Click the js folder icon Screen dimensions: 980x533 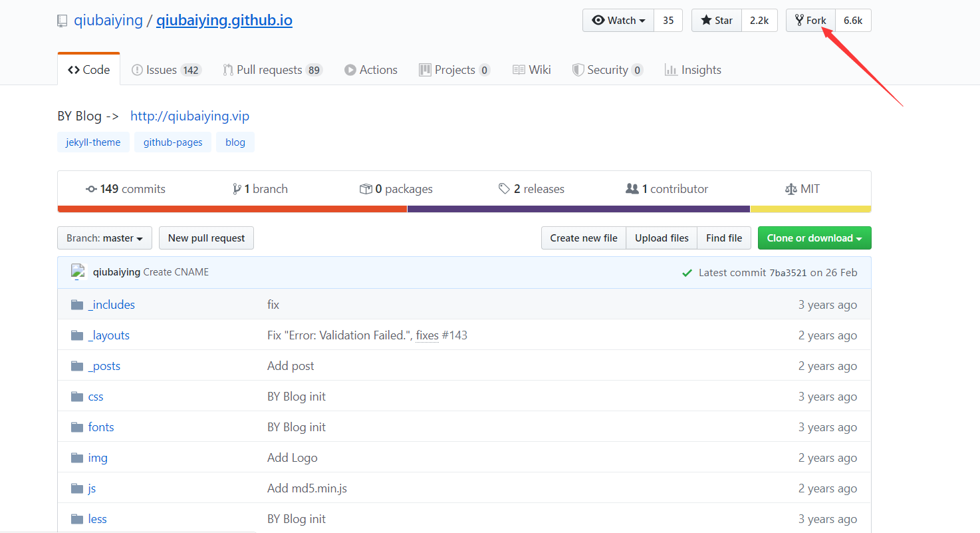click(77, 488)
